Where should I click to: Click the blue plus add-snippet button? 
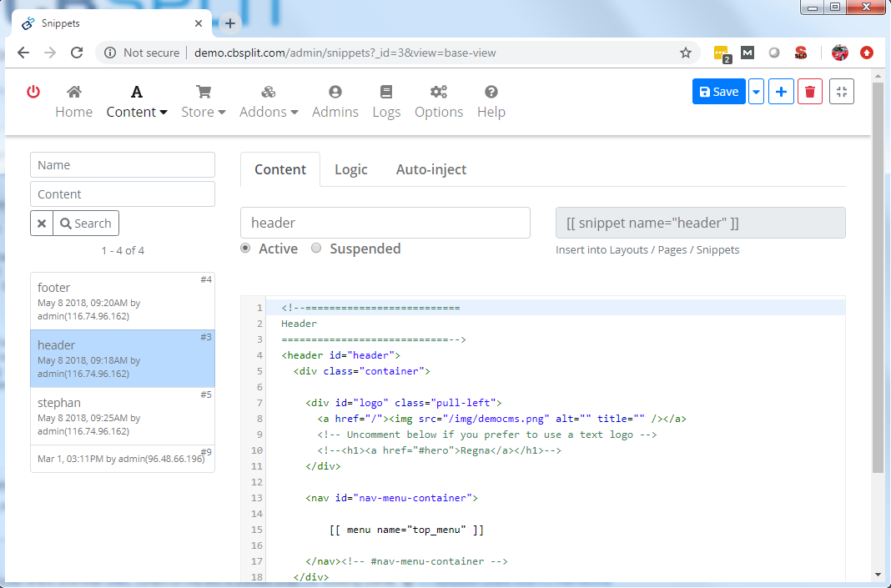pos(781,92)
